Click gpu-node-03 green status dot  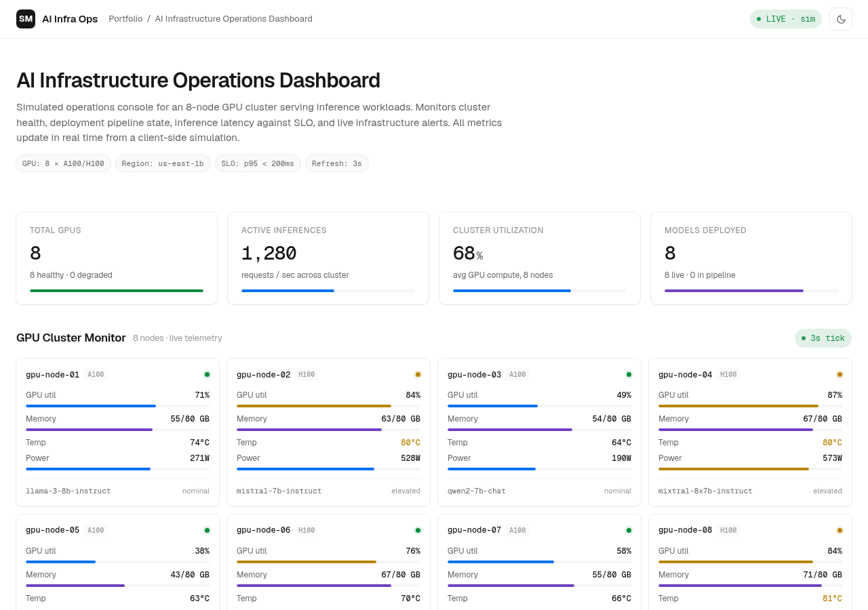coord(629,374)
